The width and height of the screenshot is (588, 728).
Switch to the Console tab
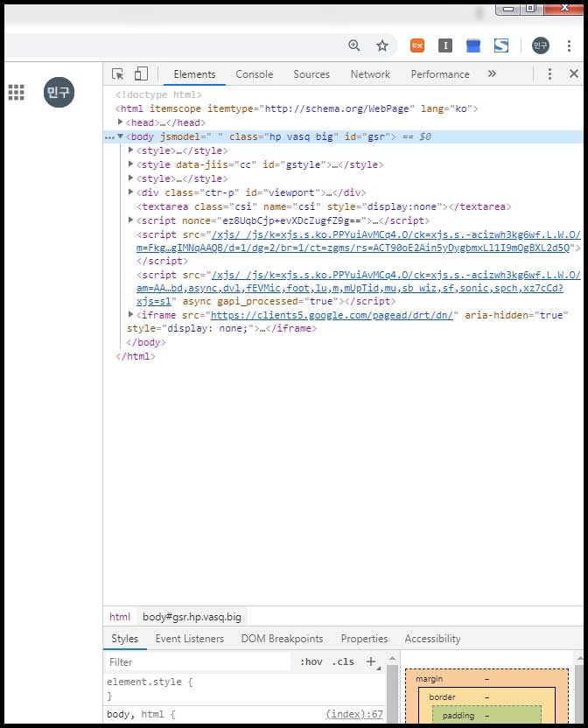coord(254,74)
